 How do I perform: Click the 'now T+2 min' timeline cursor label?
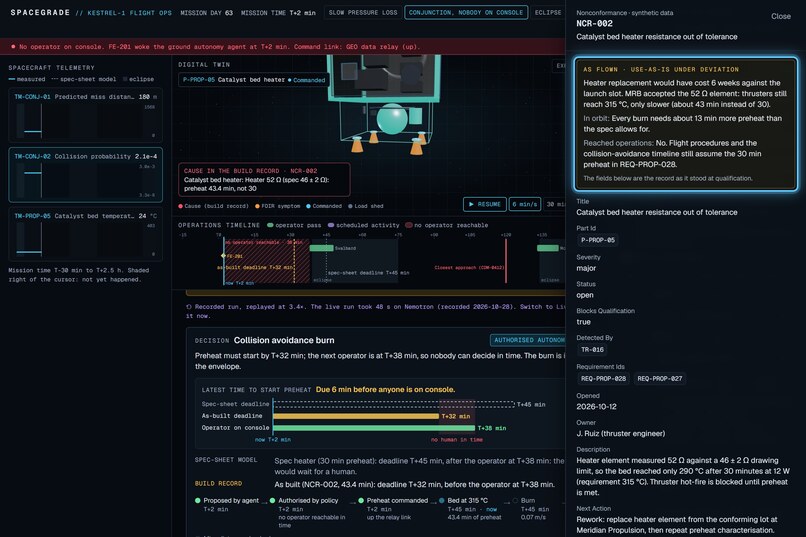pos(240,283)
